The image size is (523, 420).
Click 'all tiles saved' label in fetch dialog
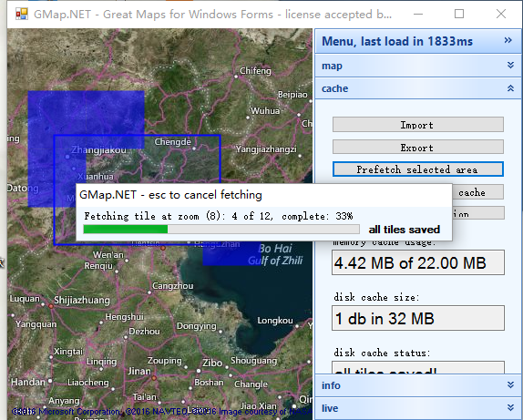click(404, 230)
